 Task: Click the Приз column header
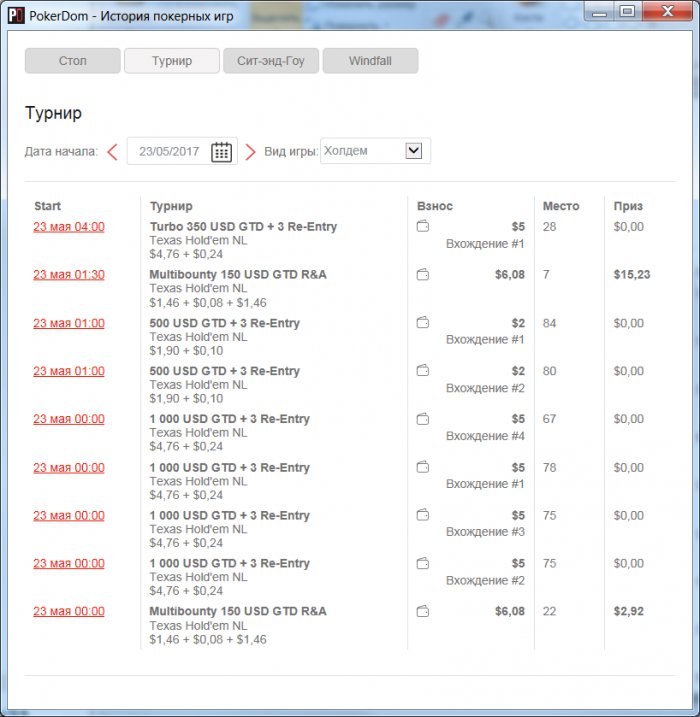pos(628,206)
